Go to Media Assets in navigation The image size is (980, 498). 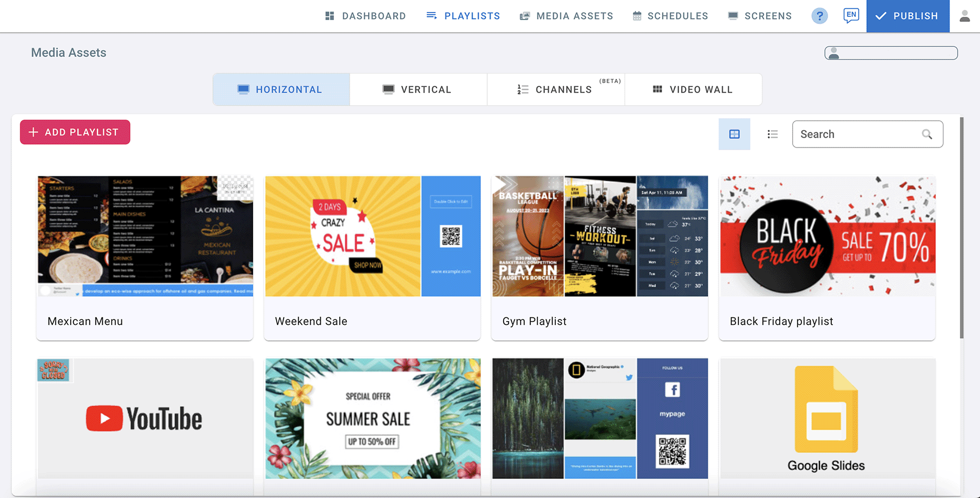point(566,16)
